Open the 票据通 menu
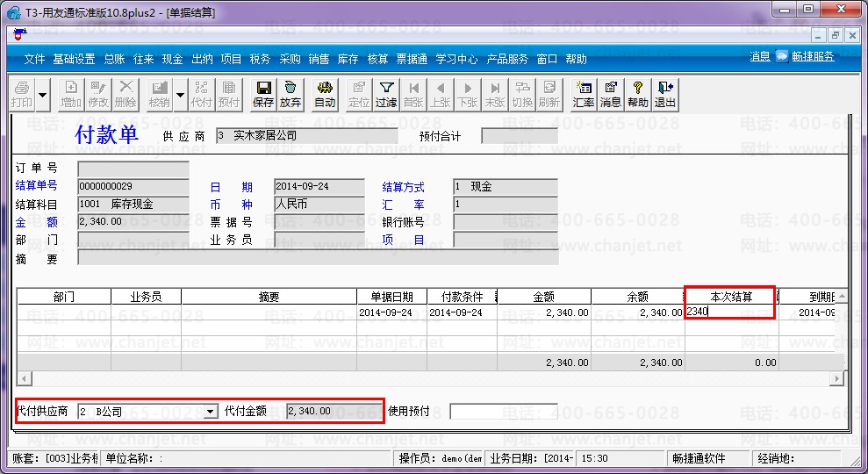This screenshot has height=474, width=868. point(412,60)
